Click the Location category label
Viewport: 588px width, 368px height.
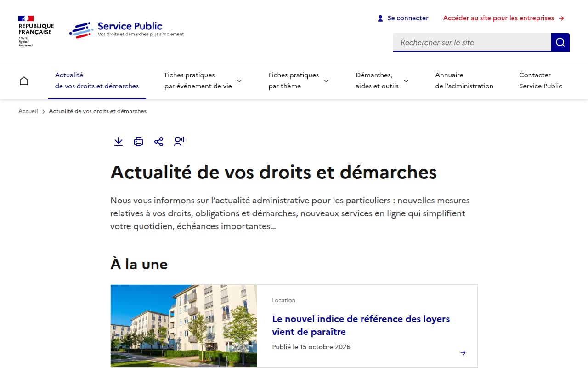pyautogui.click(x=283, y=300)
